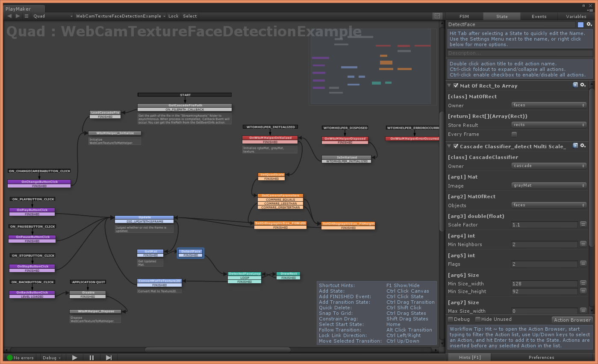This screenshot has width=598, height=364.
Task: Click the DetectFace state name field
Action: point(512,24)
